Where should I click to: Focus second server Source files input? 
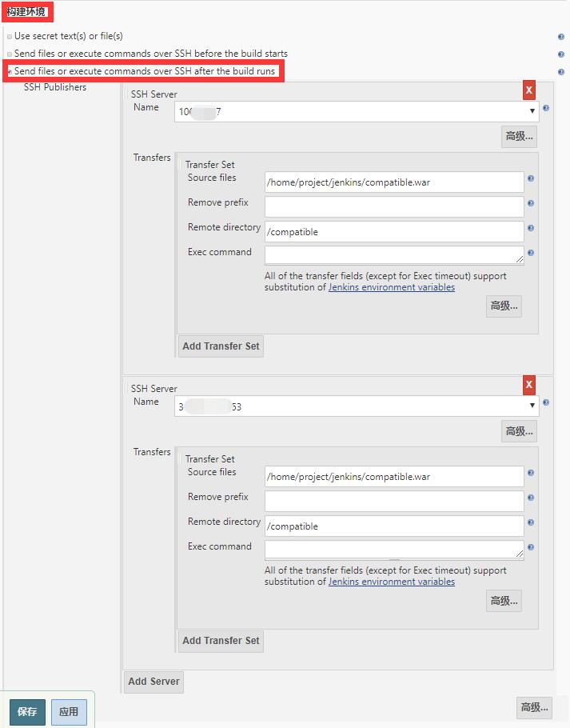point(394,476)
